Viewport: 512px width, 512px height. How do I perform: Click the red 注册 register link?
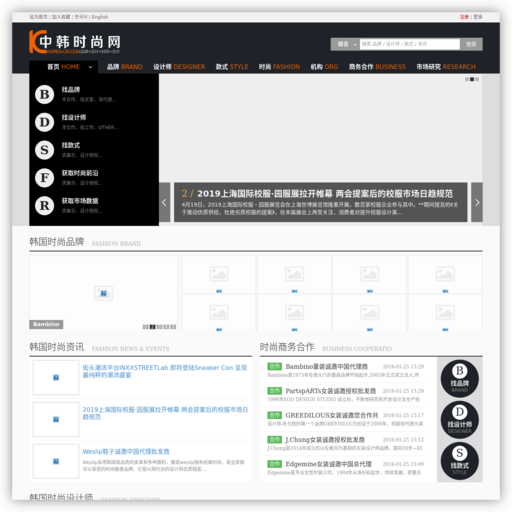[x=464, y=17]
